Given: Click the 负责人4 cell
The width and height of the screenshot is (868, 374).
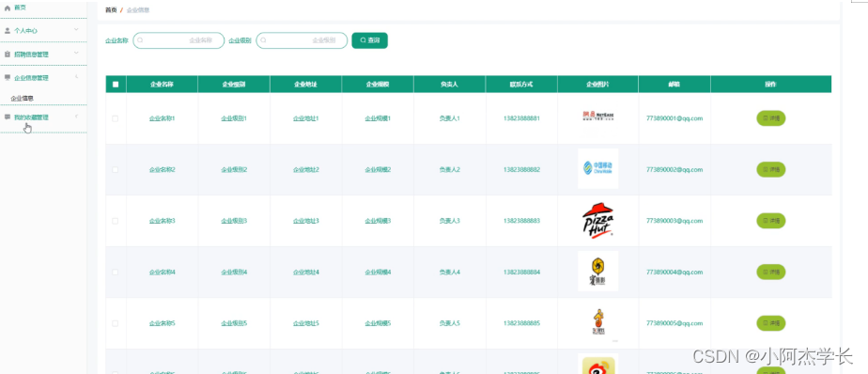Looking at the screenshot, I should coord(449,273).
